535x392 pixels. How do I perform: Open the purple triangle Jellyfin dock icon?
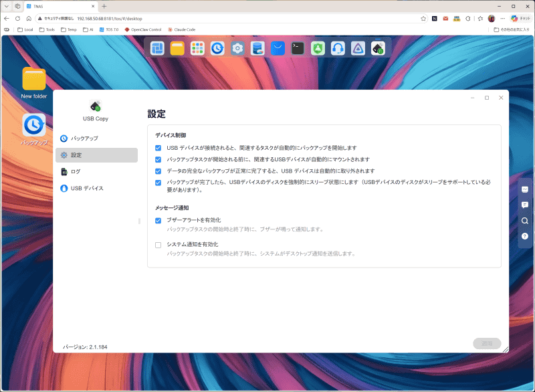click(358, 48)
